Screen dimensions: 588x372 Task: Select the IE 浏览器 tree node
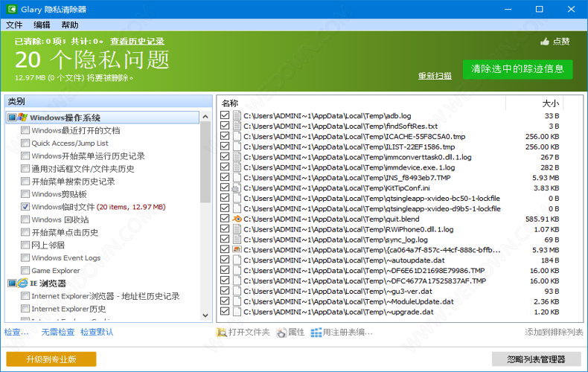pos(48,283)
